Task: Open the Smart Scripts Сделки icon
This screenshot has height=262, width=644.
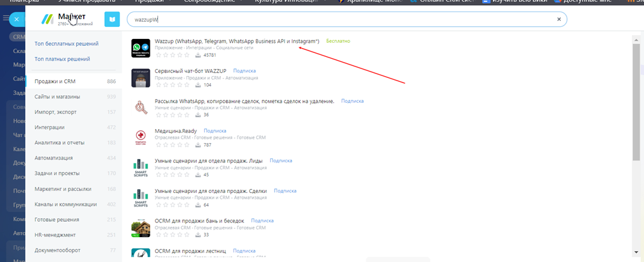Action: coord(140,197)
